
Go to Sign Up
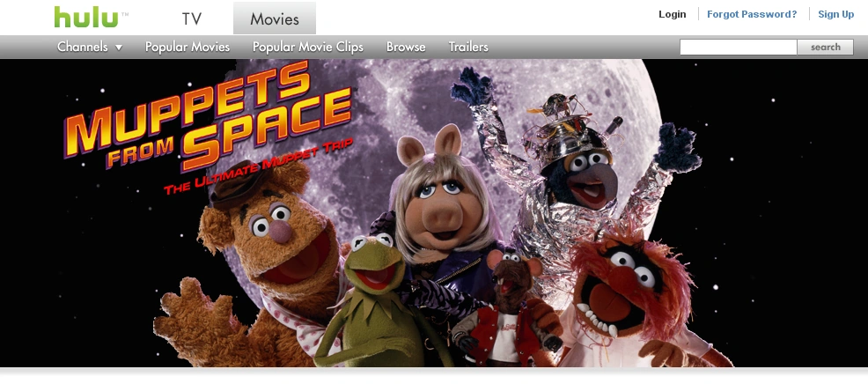(836, 14)
